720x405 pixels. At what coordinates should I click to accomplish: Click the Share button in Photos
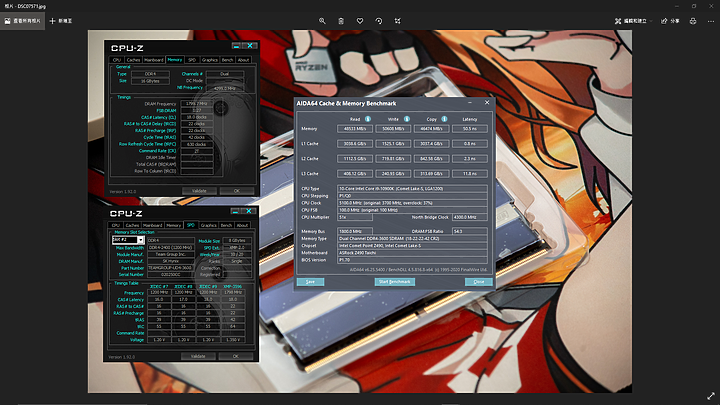[x=670, y=21]
